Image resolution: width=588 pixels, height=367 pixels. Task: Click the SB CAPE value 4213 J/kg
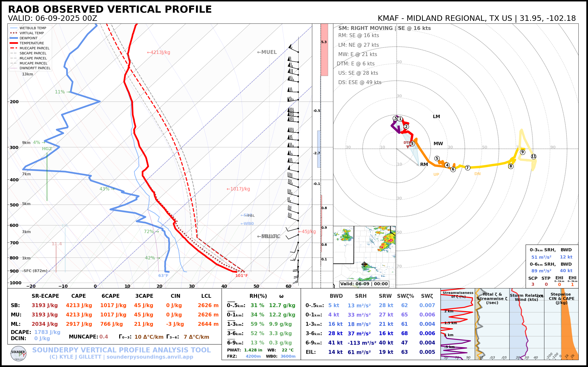(x=79, y=305)
